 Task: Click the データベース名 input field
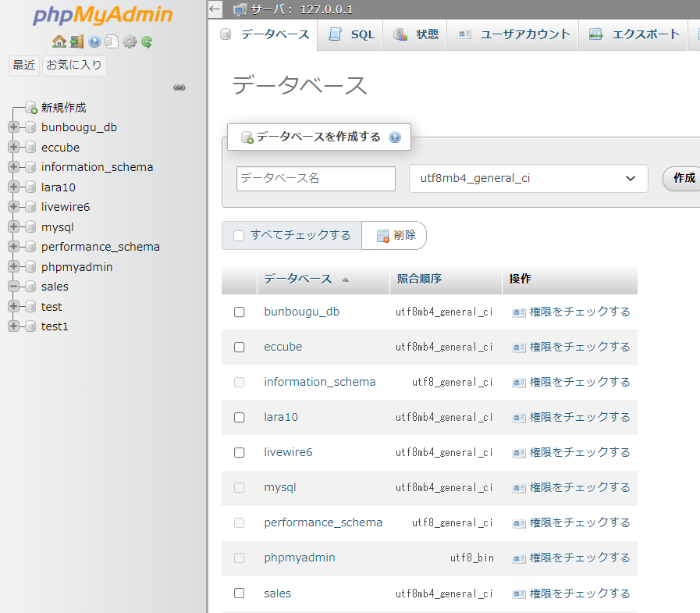pos(316,178)
